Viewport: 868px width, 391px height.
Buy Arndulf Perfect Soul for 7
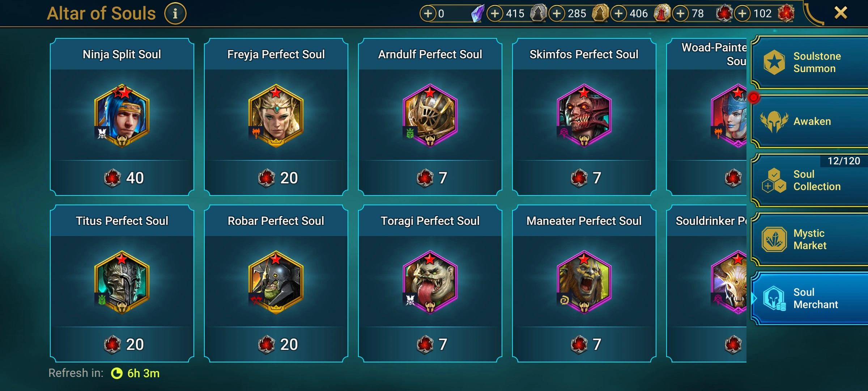(x=430, y=178)
